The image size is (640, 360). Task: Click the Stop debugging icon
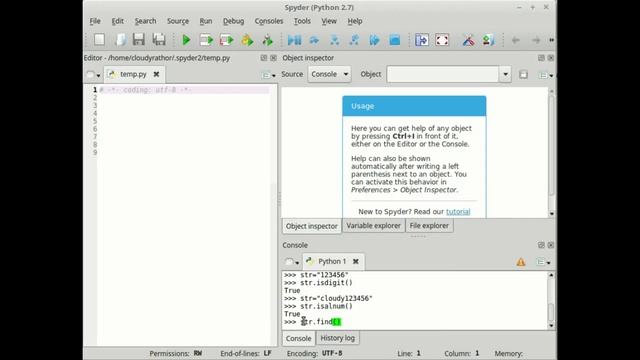click(395, 40)
